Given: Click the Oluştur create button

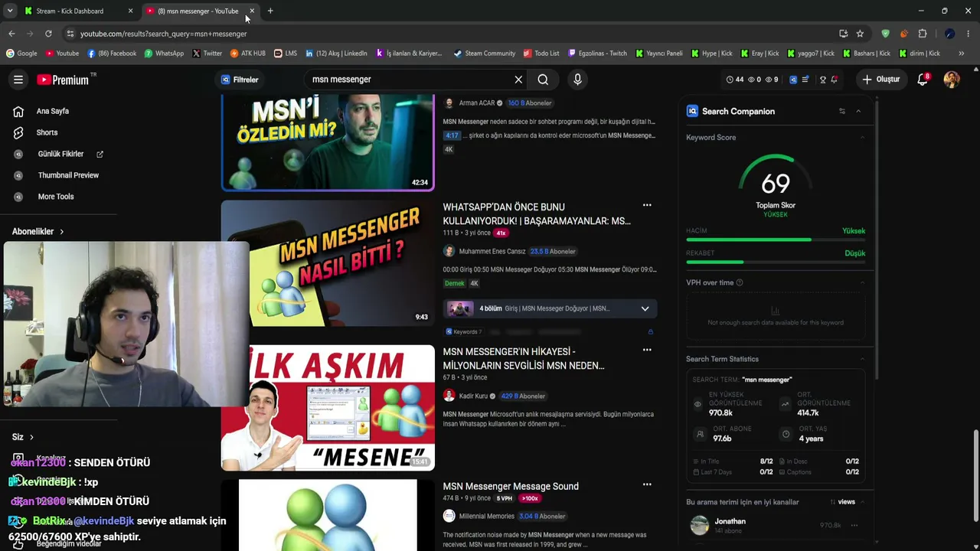Looking at the screenshot, I should pos(881,80).
